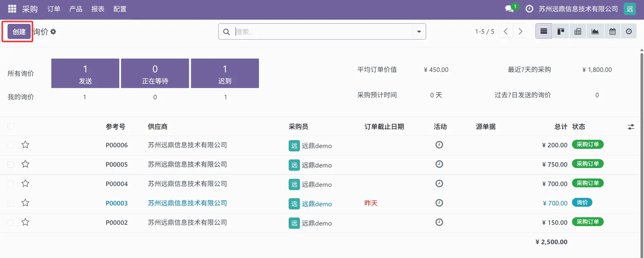Open the apps grid menu icon
The width and height of the screenshot is (644, 258).
(12, 9)
